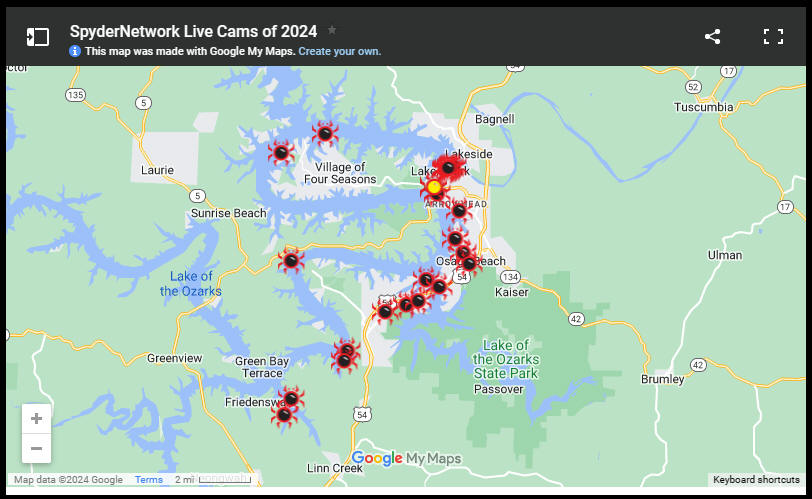Click the blue 'Lake of the Ozarks' label
812x499 pixels.
pyautogui.click(x=191, y=284)
